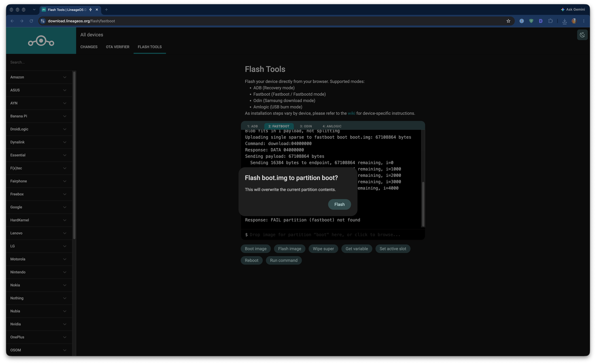596x364 pixels.
Task: Open the Chrome three-dot menu
Action: coord(584,21)
